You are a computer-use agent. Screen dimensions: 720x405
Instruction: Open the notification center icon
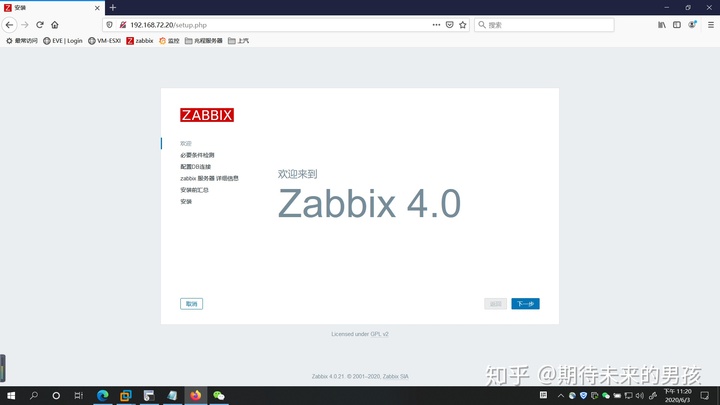(705, 395)
